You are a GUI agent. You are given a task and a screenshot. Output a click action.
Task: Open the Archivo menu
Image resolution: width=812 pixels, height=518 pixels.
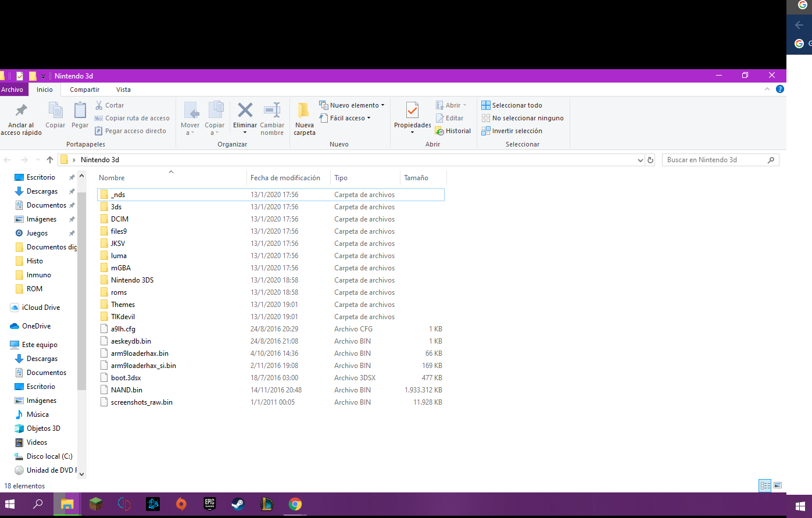[12, 90]
